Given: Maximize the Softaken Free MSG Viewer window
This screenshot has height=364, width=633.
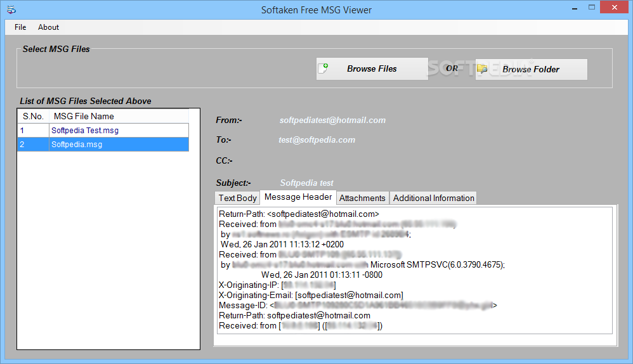Looking at the screenshot, I should pyautogui.click(x=592, y=7).
